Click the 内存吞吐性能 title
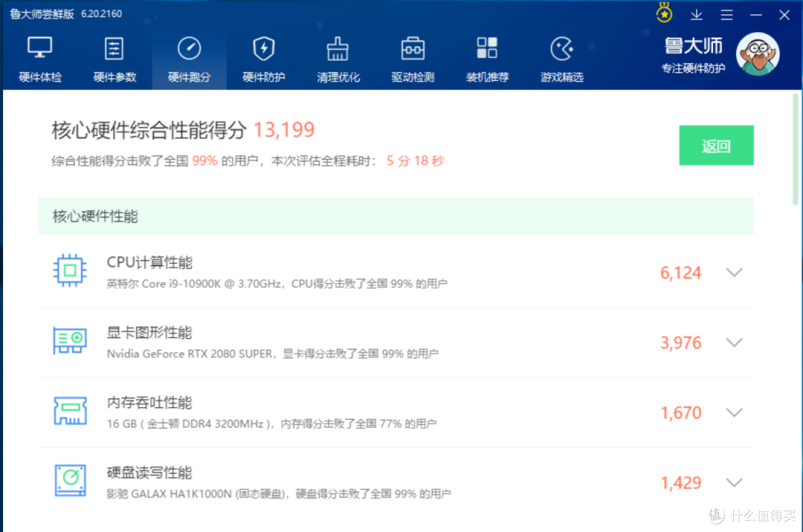Viewport: 803px width, 532px height. [149, 403]
